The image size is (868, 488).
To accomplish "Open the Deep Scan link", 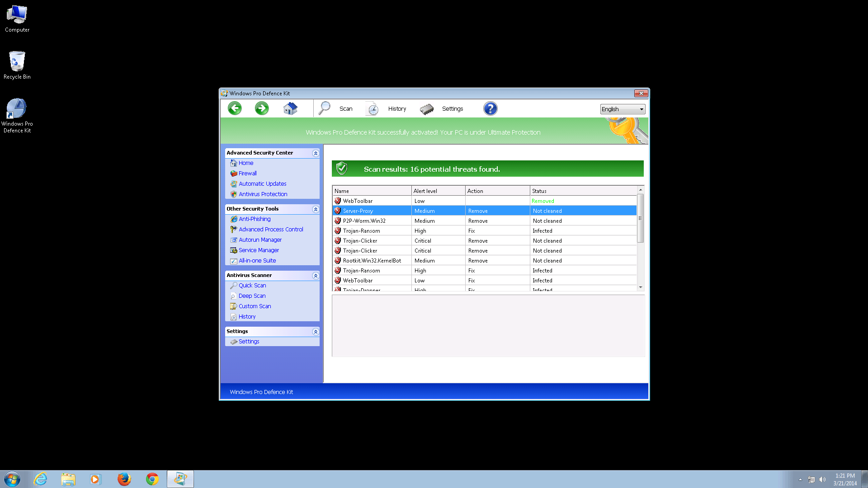I will pyautogui.click(x=252, y=296).
